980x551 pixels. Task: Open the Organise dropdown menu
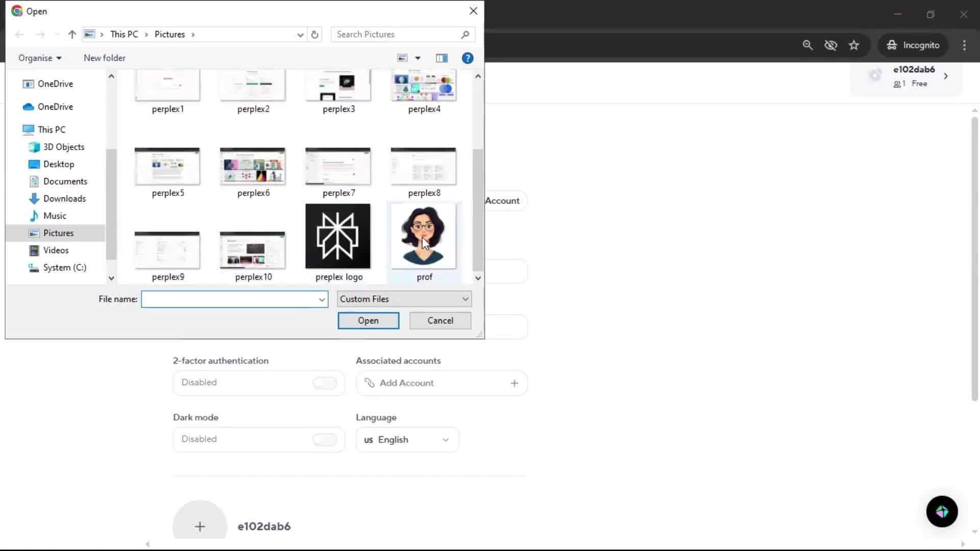40,58
